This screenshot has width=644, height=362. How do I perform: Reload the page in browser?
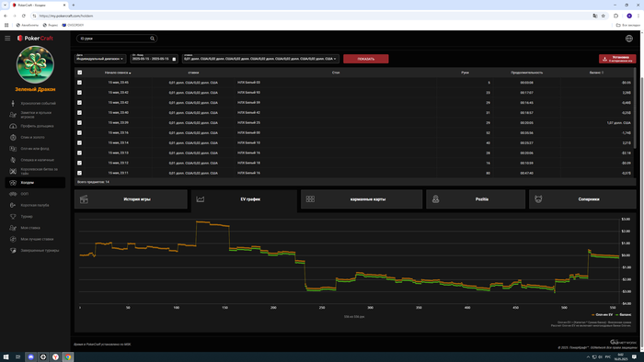23,16
